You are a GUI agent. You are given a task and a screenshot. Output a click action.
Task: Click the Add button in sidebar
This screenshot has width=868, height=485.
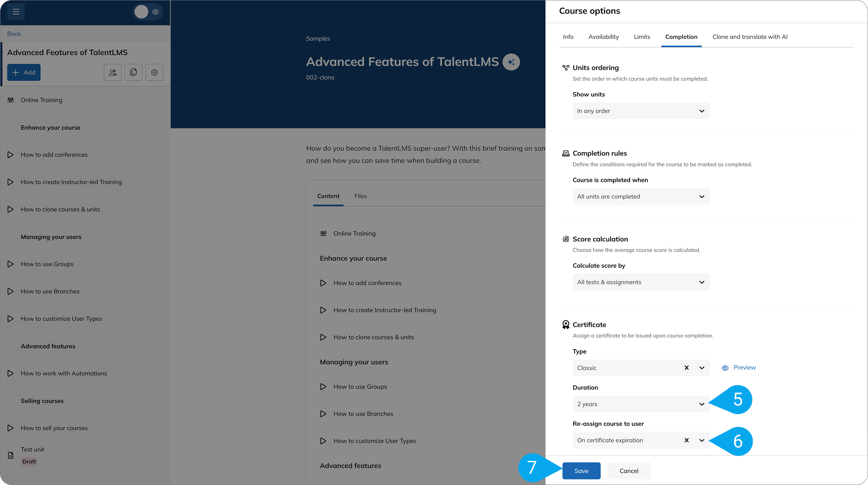click(x=24, y=72)
